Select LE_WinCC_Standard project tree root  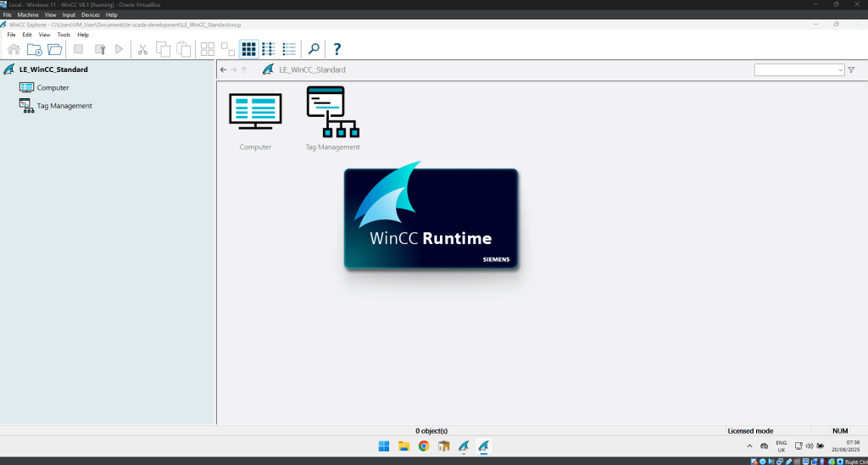53,69
